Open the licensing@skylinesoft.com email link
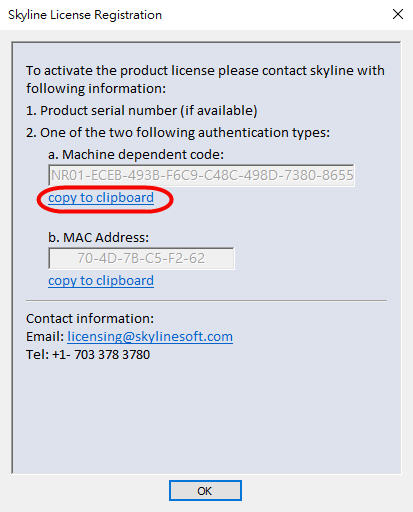The image size is (413, 512). click(x=150, y=337)
